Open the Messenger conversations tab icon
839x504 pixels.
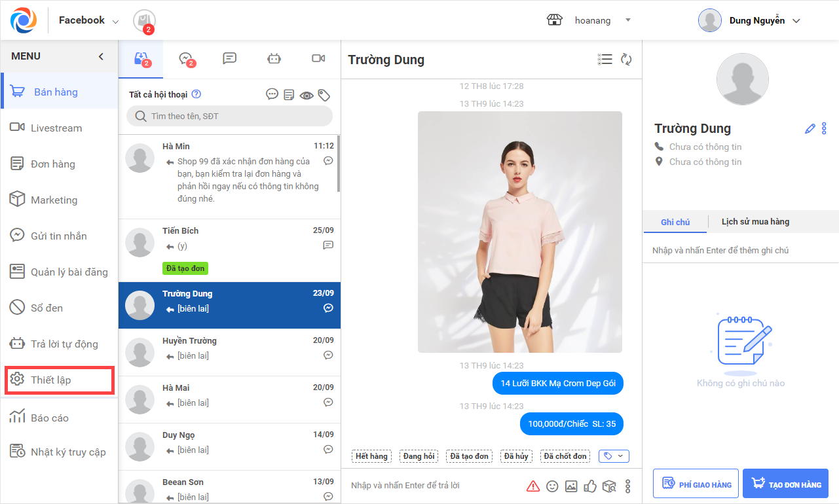(x=186, y=59)
